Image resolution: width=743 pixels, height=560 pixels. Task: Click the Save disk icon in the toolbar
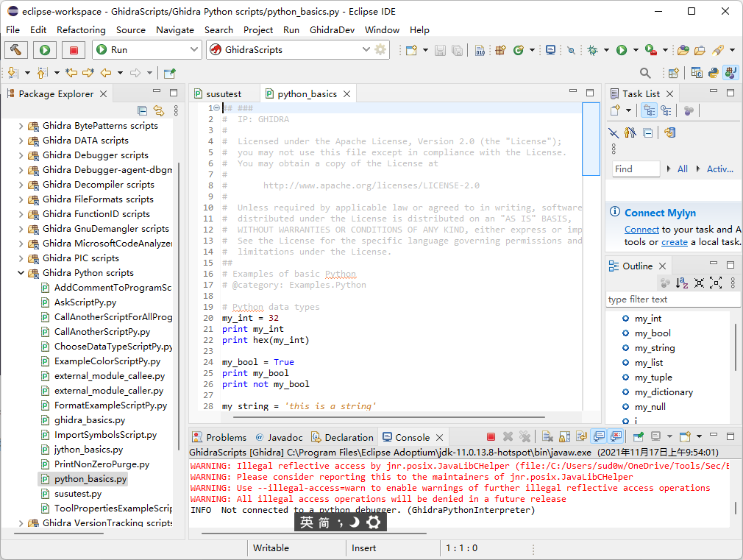point(440,50)
